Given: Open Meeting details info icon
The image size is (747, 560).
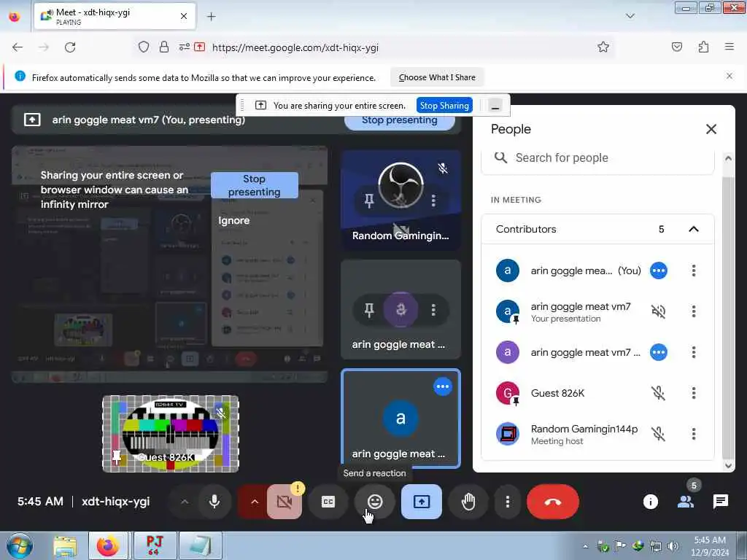Looking at the screenshot, I should pyautogui.click(x=650, y=501).
